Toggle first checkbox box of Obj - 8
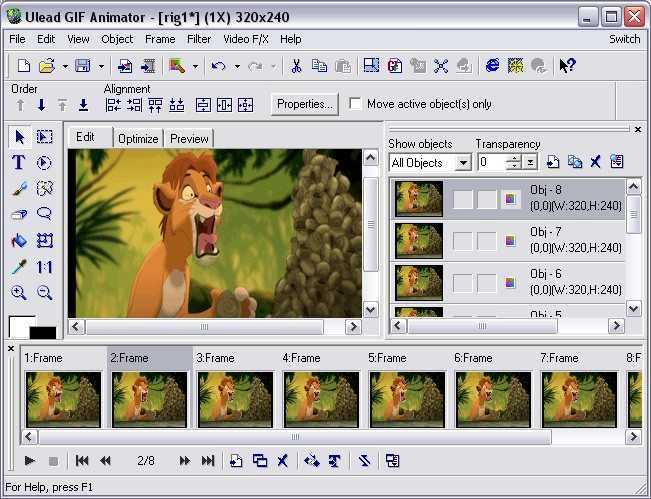The width and height of the screenshot is (651, 499). coord(463,200)
